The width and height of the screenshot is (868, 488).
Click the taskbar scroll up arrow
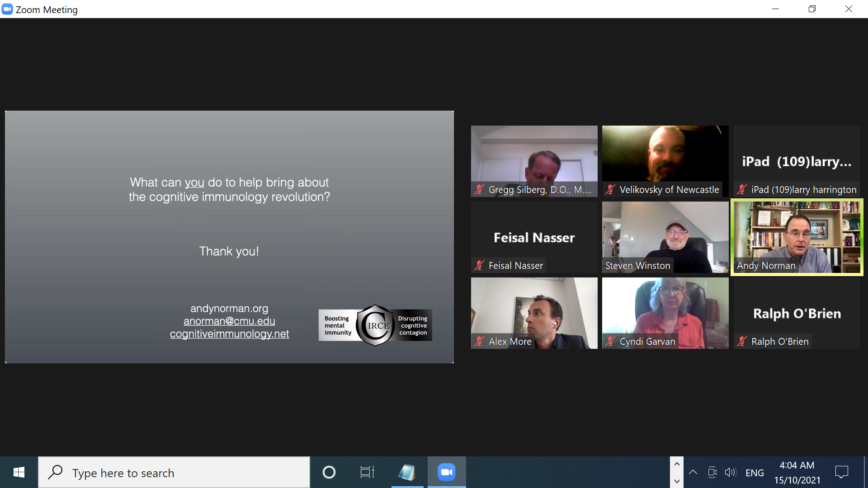(677, 464)
